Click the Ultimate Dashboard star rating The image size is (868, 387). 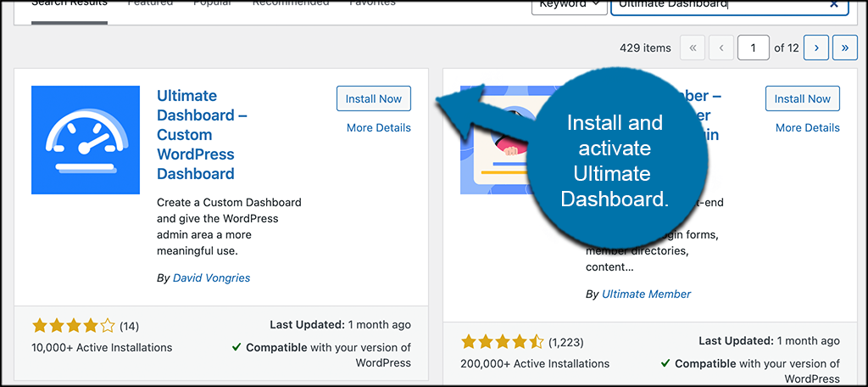(74, 325)
